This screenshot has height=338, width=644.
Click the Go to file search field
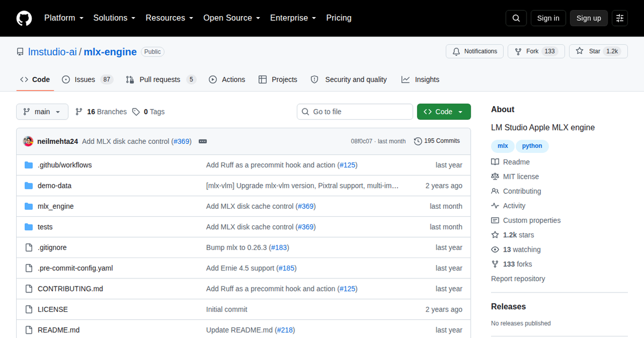pyautogui.click(x=355, y=112)
